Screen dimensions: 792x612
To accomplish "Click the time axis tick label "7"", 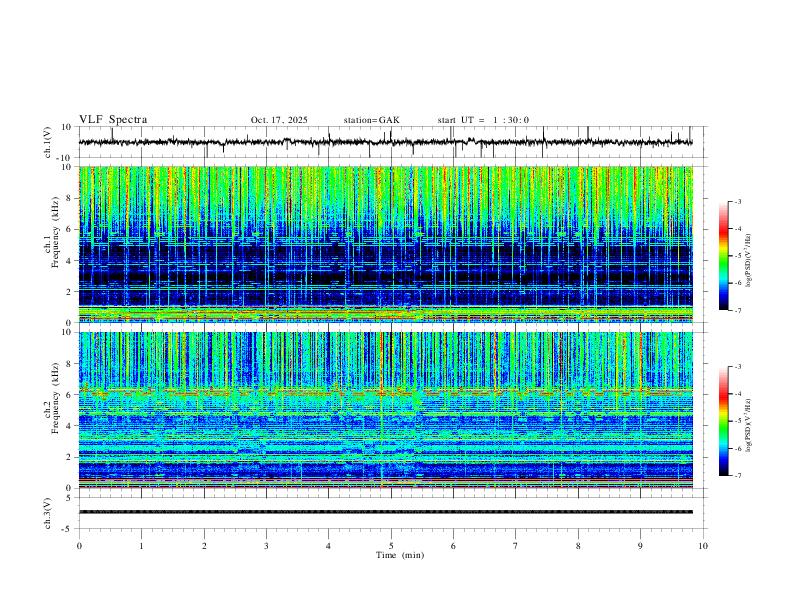I will click(x=516, y=546).
